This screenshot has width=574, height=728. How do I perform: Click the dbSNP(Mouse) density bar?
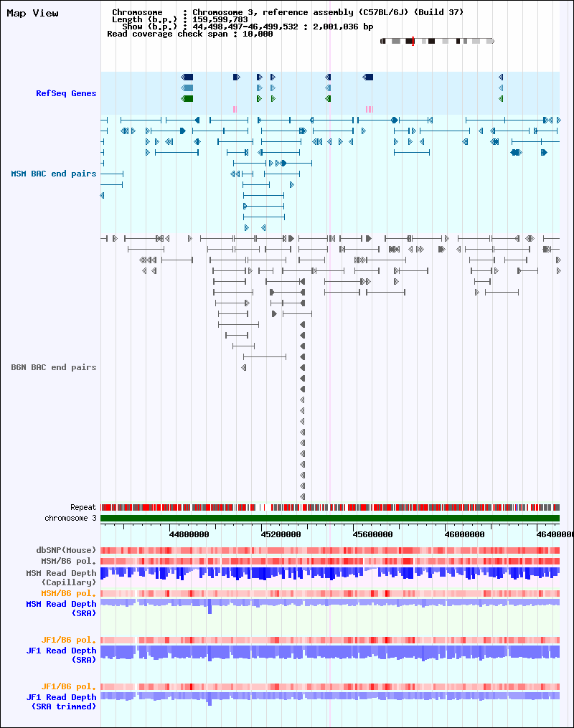click(x=330, y=550)
